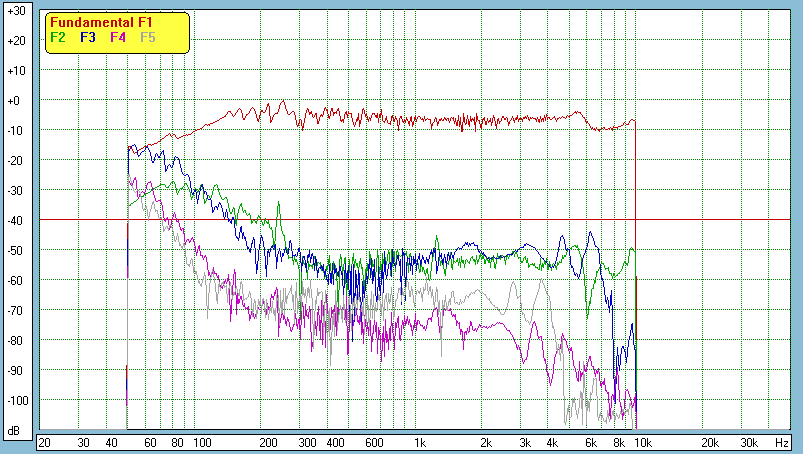This screenshot has width=803, height=454.
Task: Select the 200 frequency axis label
Action: pyautogui.click(x=269, y=442)
